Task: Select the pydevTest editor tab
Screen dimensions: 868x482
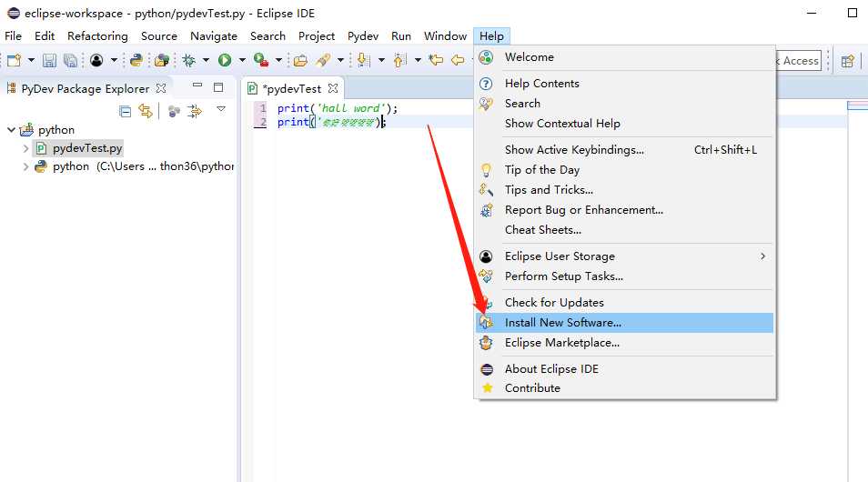Action: (293, 88)
